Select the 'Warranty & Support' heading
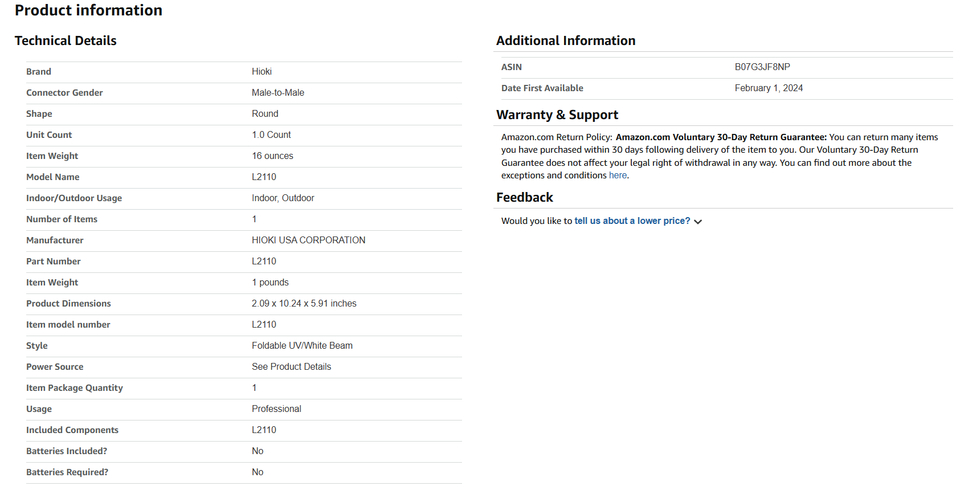This screenshot has height=498, width=960. (x=557, y=115)
